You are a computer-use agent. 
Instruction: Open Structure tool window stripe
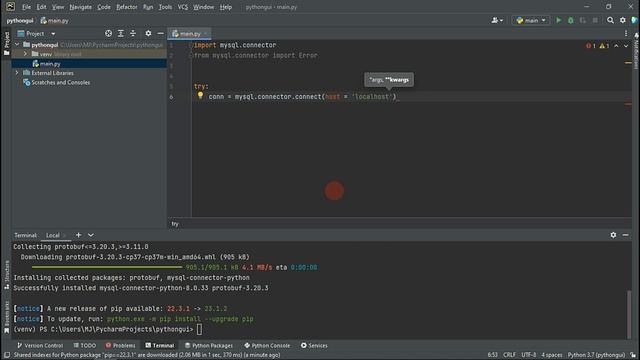[6, 276]
